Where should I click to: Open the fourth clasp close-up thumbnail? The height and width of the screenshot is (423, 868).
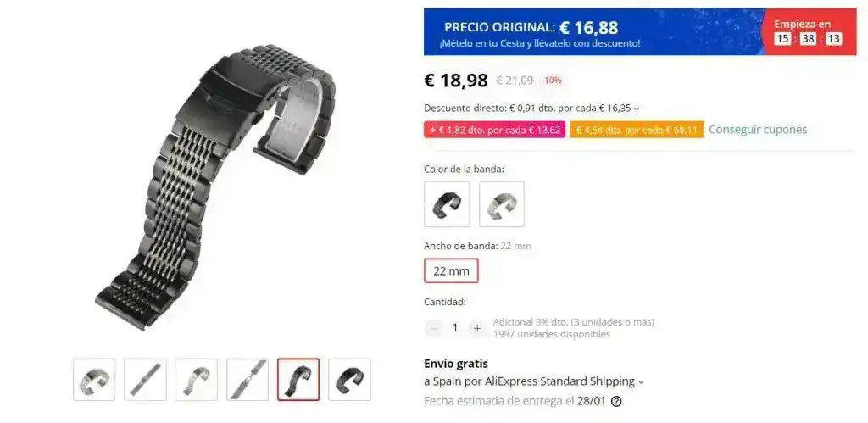(248, 379)
